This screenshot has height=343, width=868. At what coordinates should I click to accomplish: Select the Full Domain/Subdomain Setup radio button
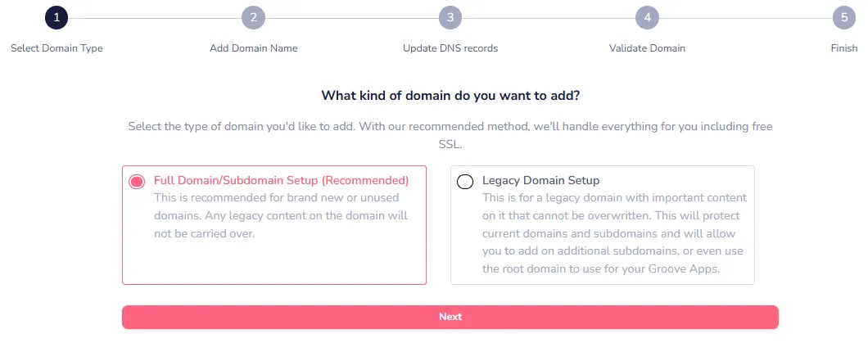(x=137, y=182)
